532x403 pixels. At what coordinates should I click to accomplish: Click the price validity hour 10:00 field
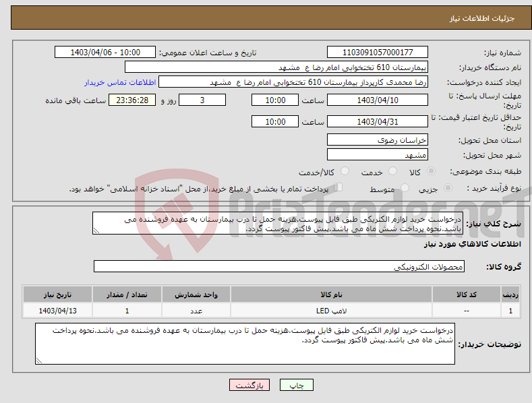275,121
